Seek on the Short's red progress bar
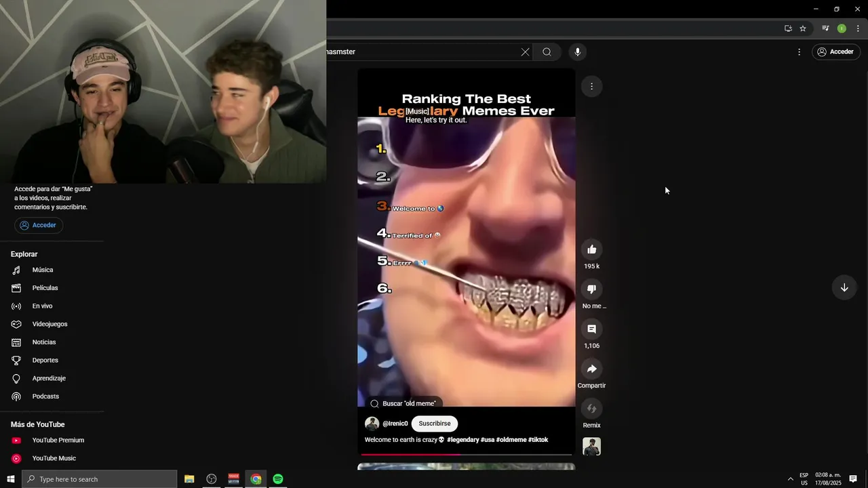 pos(467,454)
